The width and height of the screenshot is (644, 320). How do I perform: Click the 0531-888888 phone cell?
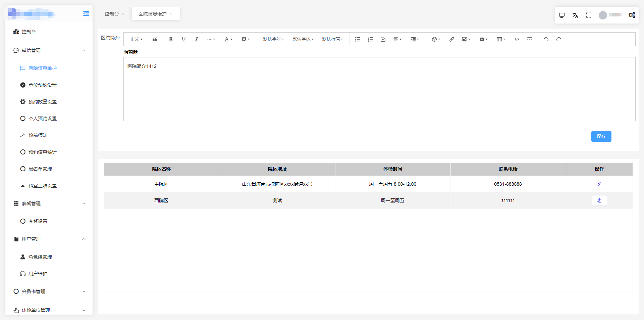[508, 184]
